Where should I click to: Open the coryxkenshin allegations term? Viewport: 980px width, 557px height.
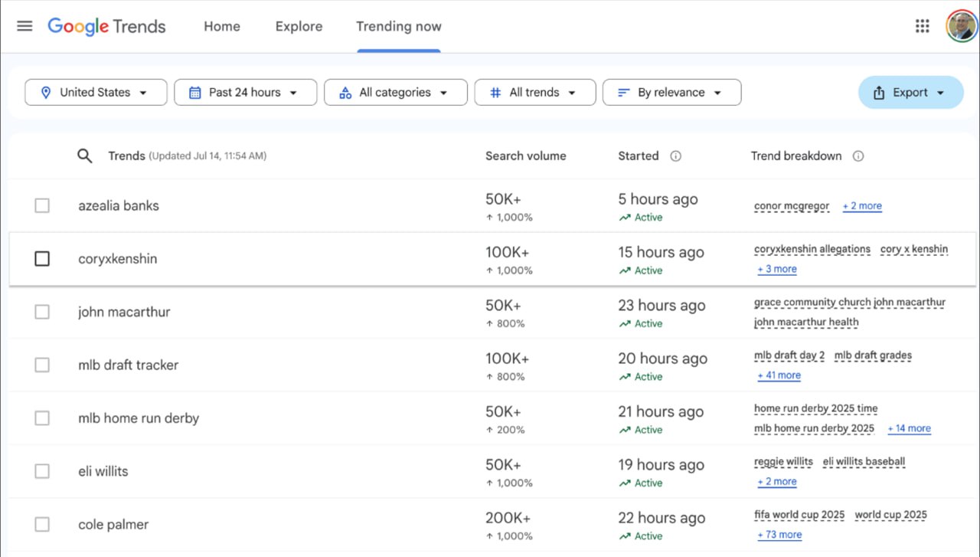[x=812, y=249]
